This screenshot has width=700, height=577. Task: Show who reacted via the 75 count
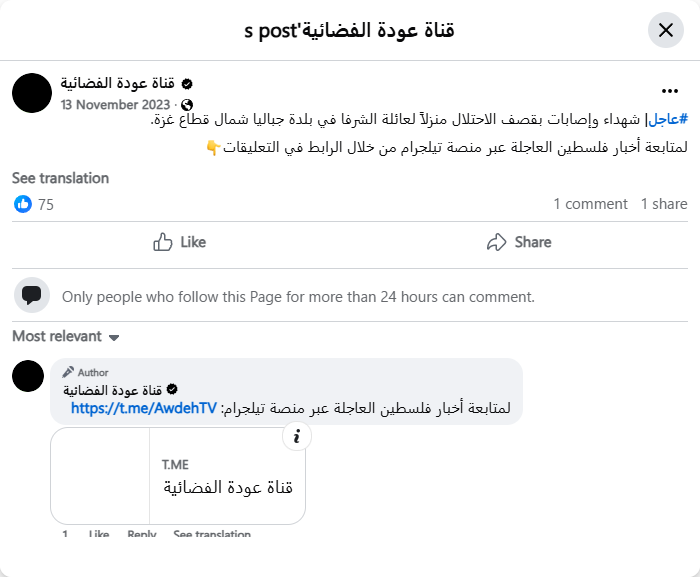tap(46, 205)
